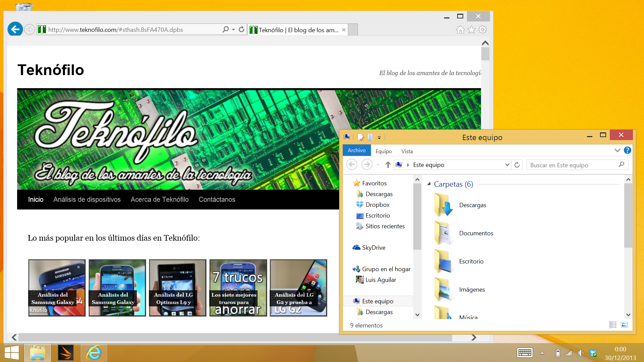Open the address bar history dropdown
644x362 pixels.
(x=507, y=165)
